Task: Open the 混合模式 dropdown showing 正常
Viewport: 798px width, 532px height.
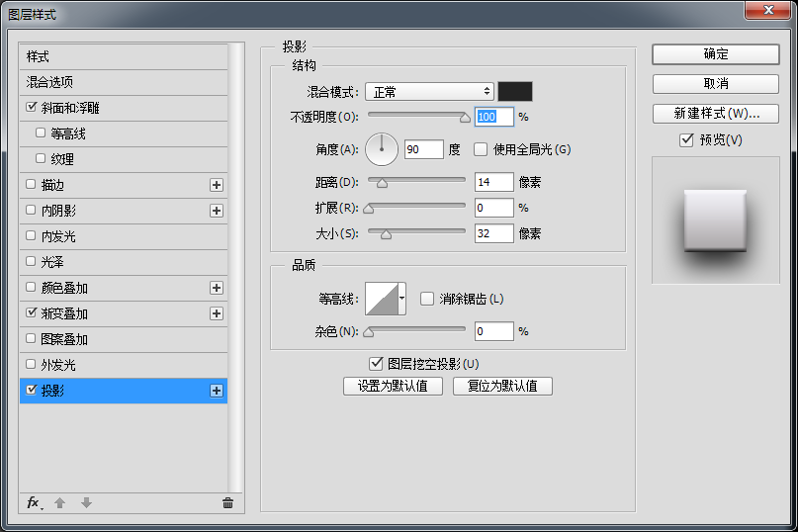Action: click(429, 92)
